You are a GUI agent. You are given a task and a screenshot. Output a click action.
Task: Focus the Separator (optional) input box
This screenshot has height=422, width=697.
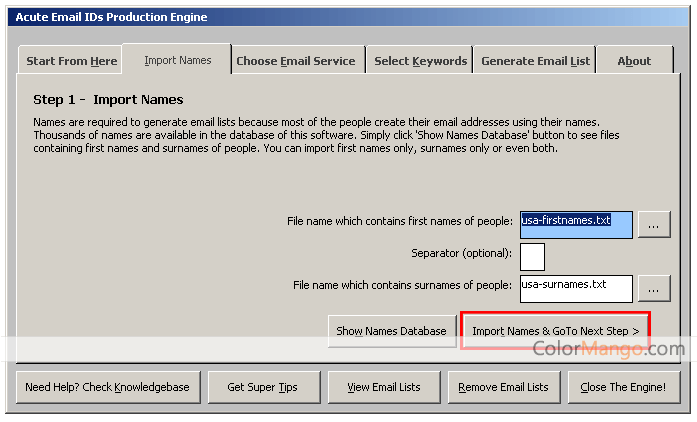pos(532,256)
